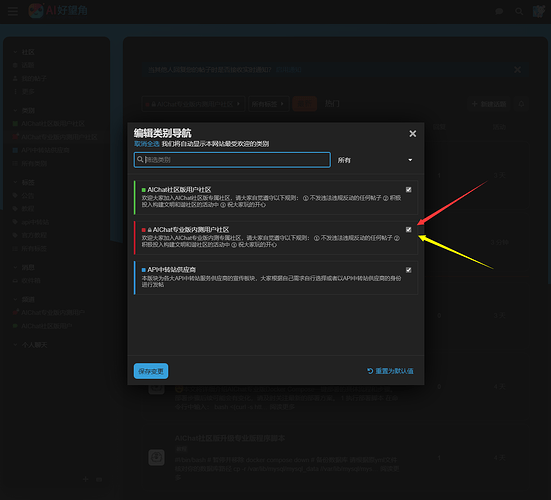
Task: Close the 编辑类别导航 dialog
Action: tap(413, 134)
